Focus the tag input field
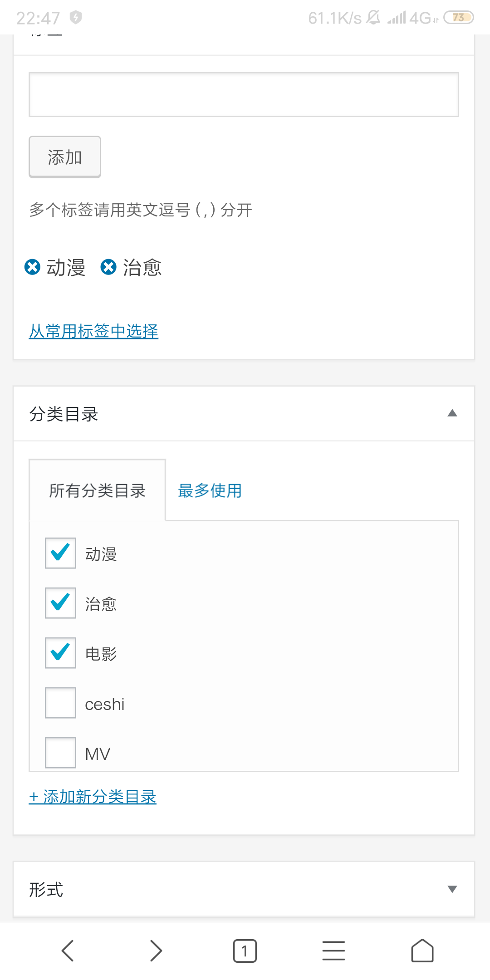 pyautogui.click(x=244, y=94)
